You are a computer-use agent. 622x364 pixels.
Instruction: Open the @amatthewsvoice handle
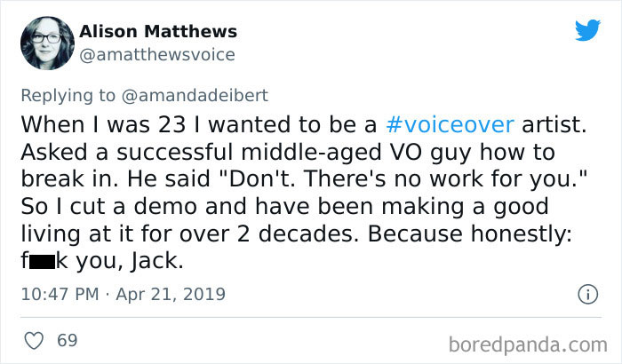tap(157, 55)
